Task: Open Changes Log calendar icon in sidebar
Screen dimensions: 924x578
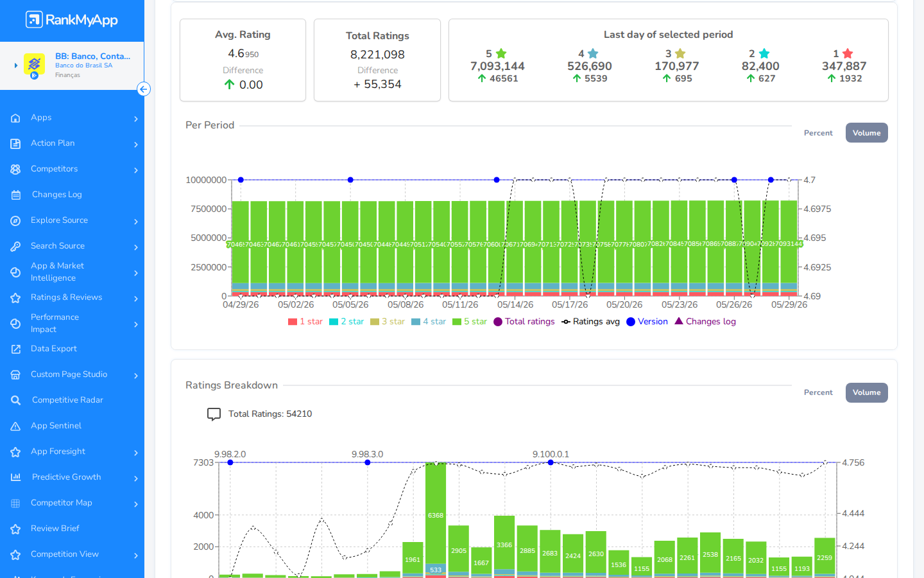Action: 16,195
